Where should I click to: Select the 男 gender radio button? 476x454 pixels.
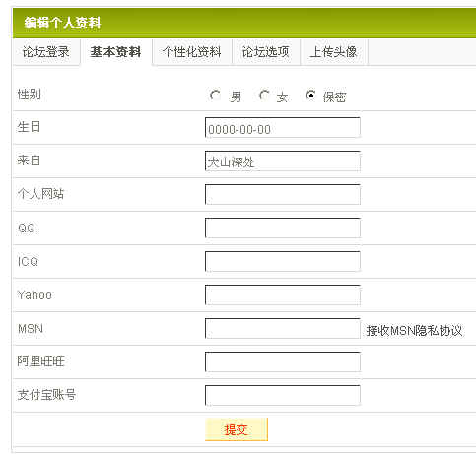pyautogui.click(x=215, y=96)
